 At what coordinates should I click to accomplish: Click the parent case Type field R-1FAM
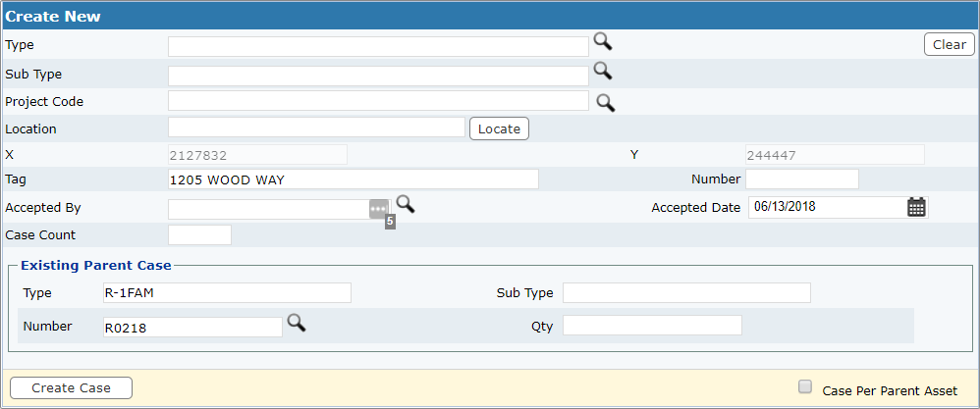point(228,293)
